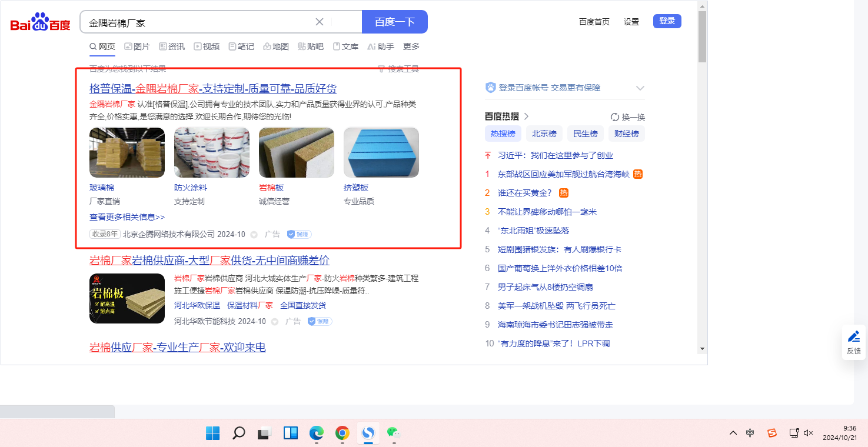This screenshot has height=447, width=868.
Task: Click the 保障 shield badge on 河北华欧 result
Action: [x=320, y=321]
